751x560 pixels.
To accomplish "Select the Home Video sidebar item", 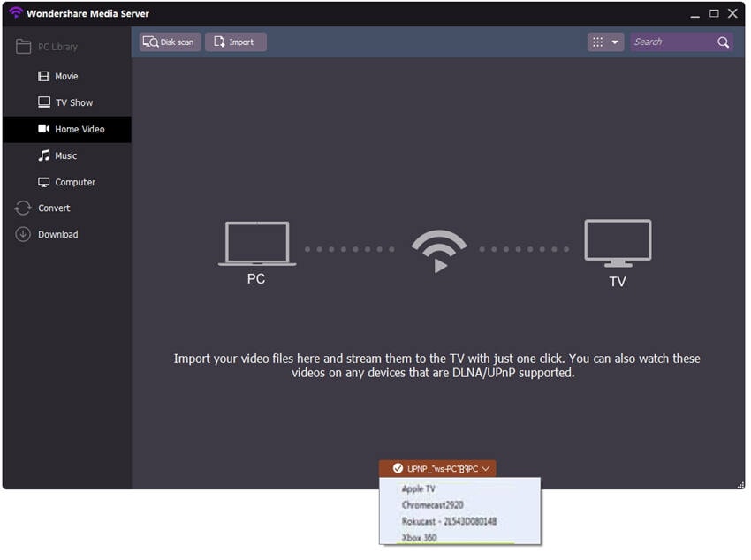I will [x=66, y=129].
